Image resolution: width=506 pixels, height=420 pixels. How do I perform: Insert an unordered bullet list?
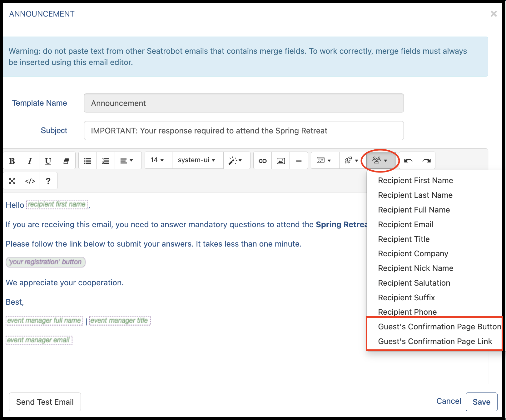coord(88,161)
